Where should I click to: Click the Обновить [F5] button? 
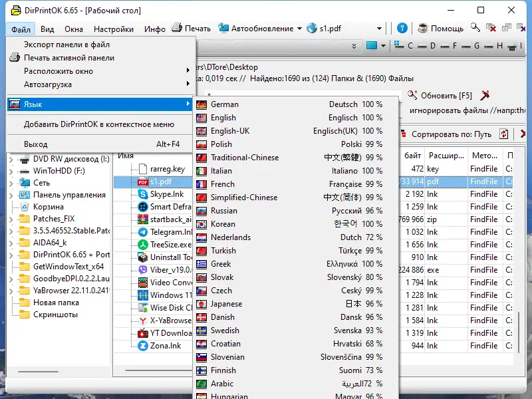tap(440, 96)
